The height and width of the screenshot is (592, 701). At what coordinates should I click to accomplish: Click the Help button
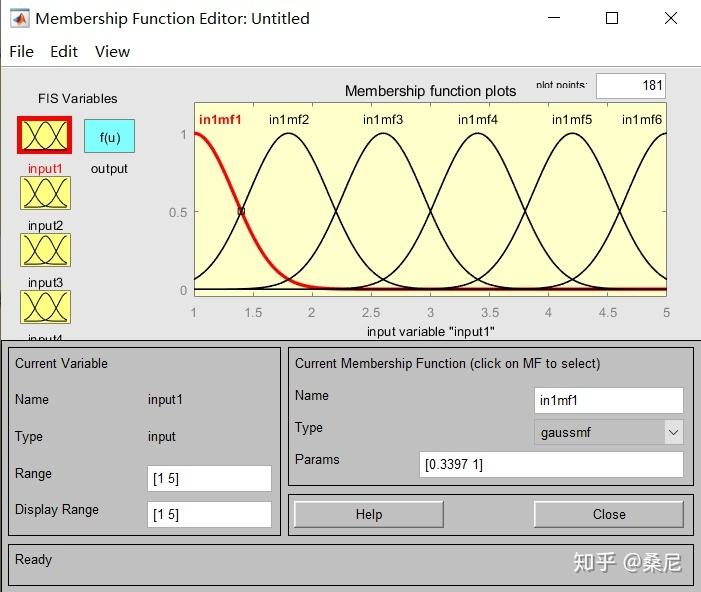tap(369, 514)
